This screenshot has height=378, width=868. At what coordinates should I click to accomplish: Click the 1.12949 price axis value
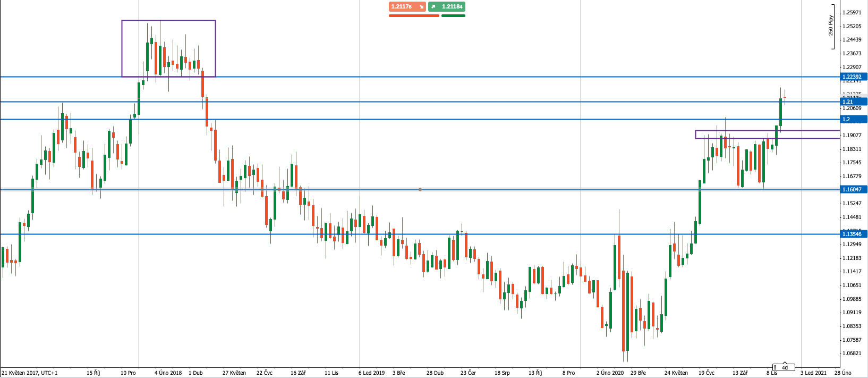click(x=852, y=244)
